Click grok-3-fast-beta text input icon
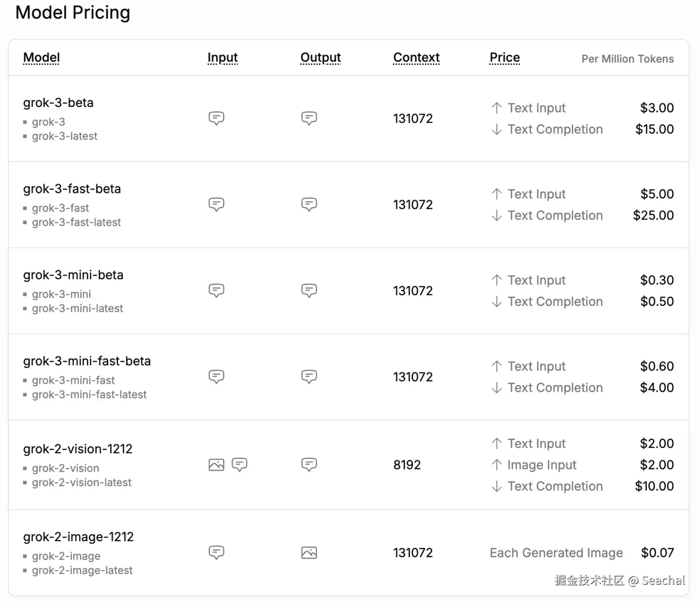This screenshot has width=700, height=602. tap(216, 204)
